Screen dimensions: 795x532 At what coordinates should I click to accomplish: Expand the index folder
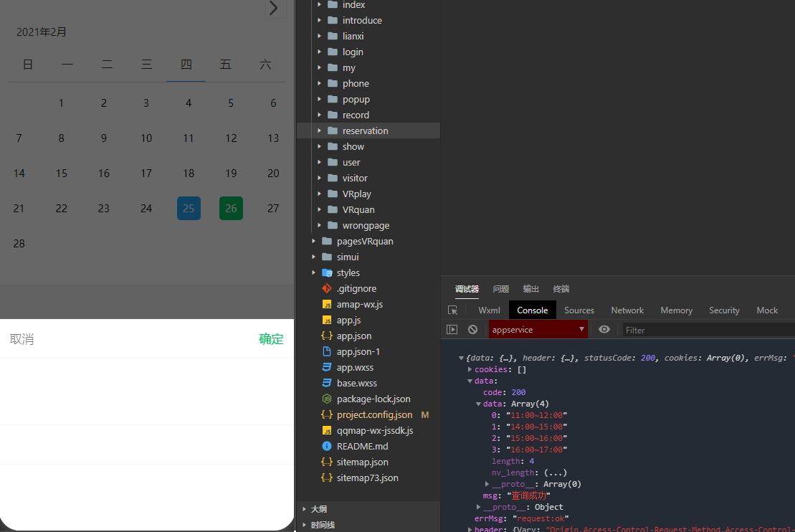(x=319, y=4)
